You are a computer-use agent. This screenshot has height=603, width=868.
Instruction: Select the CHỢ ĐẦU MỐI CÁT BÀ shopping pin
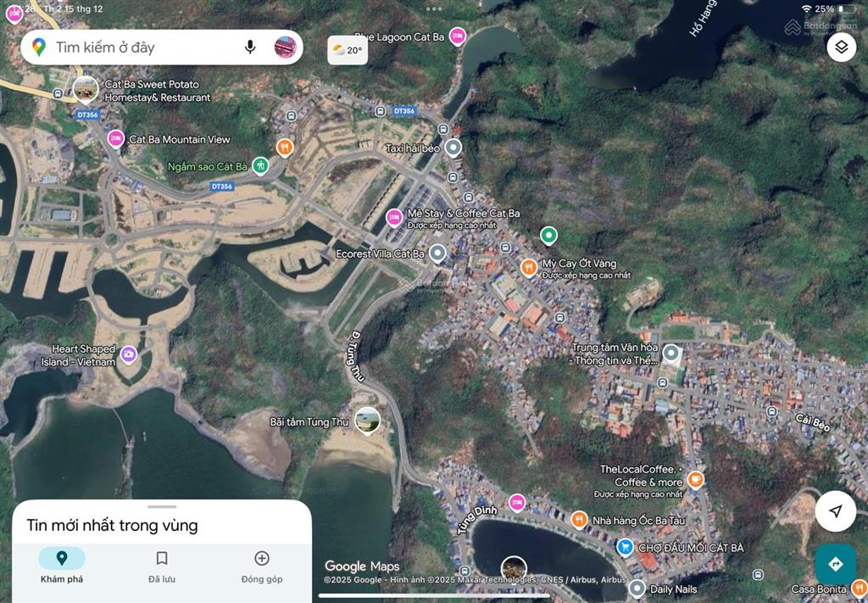[625, 547]
